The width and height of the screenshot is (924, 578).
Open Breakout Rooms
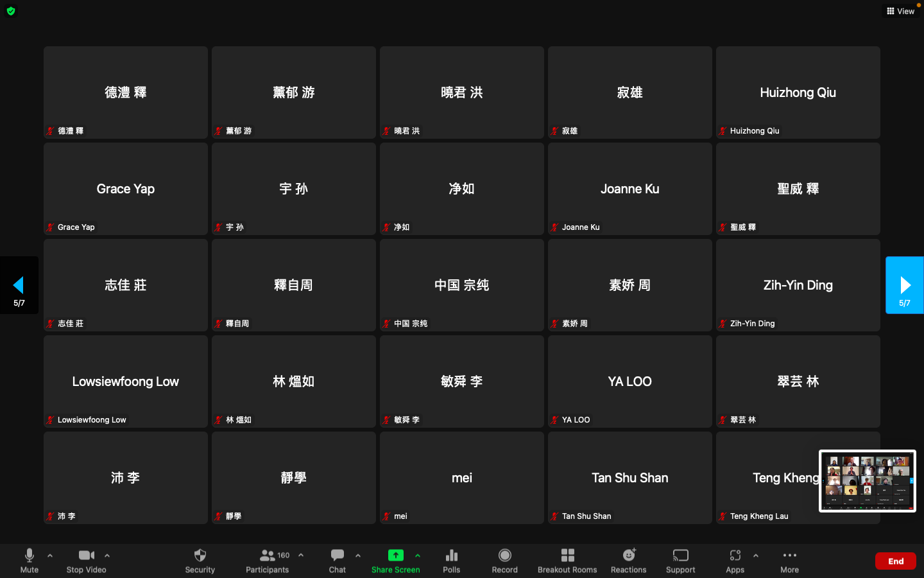click(x=567, y=560)
